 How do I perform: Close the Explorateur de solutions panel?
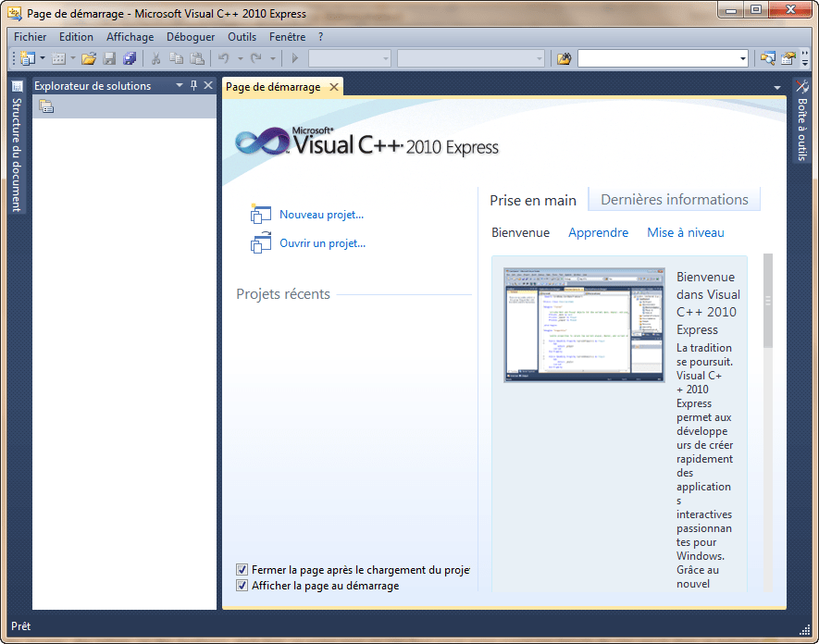coord(208,85)
